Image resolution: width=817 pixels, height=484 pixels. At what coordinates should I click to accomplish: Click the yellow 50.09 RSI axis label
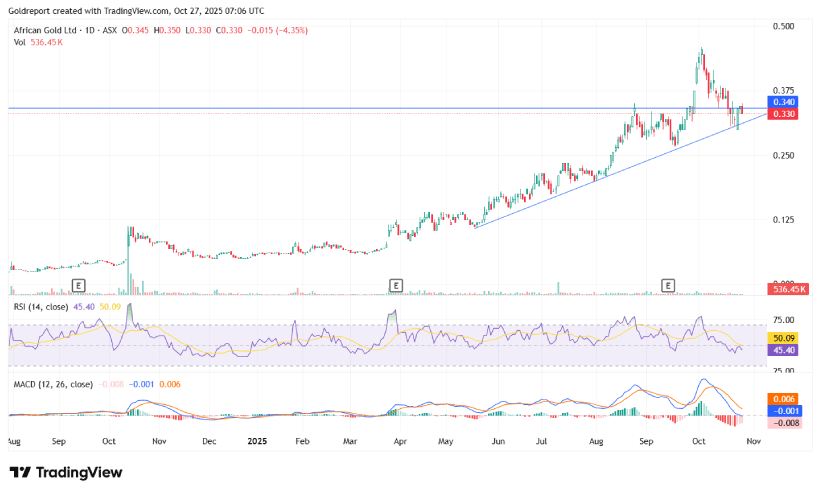point(782,338)
